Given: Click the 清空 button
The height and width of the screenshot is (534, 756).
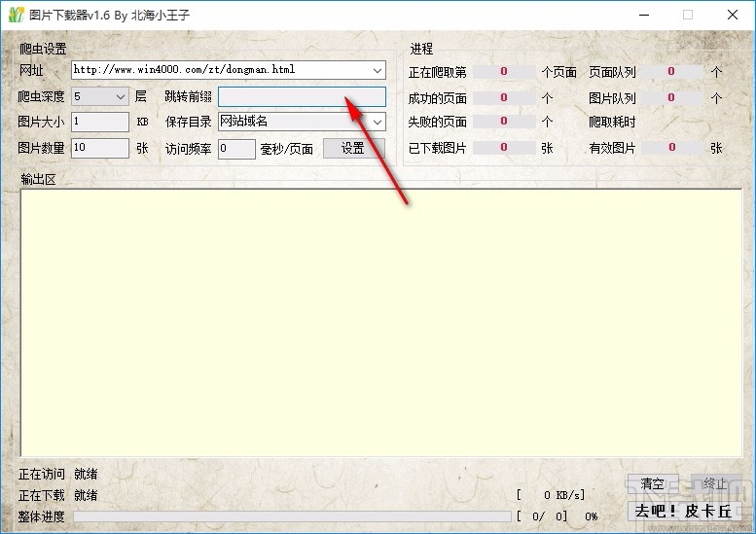Looking at the screenshot, I should (652, 483).
